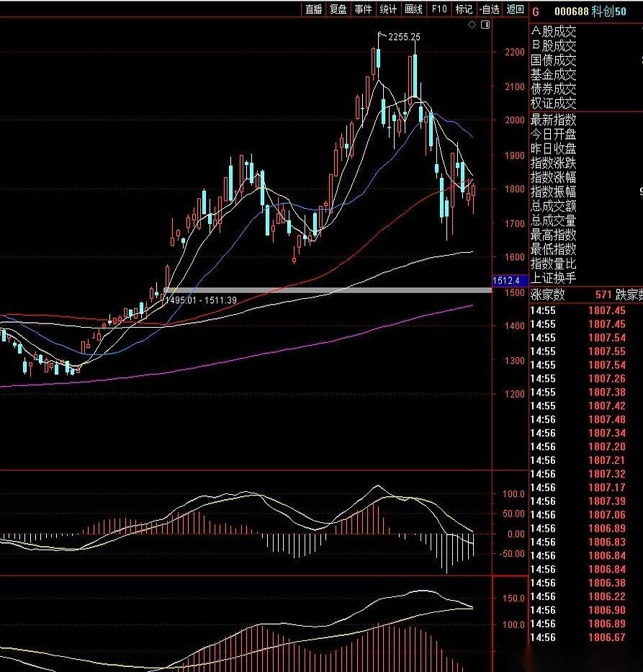Click the gray 1495.01 - 1511.39 gap band

(328, 290)
